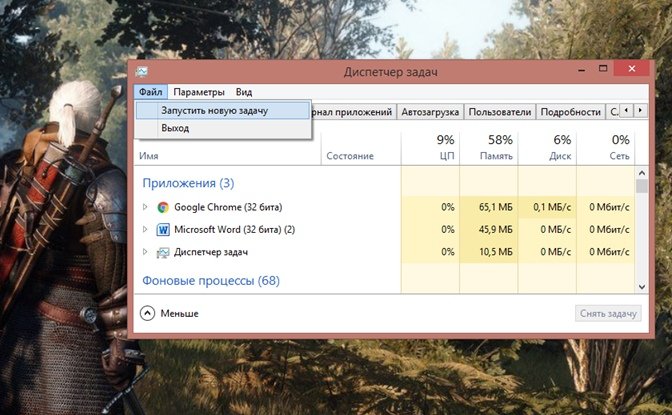Open the Параметры menu
672x415 pixels.
pos(199,92)
